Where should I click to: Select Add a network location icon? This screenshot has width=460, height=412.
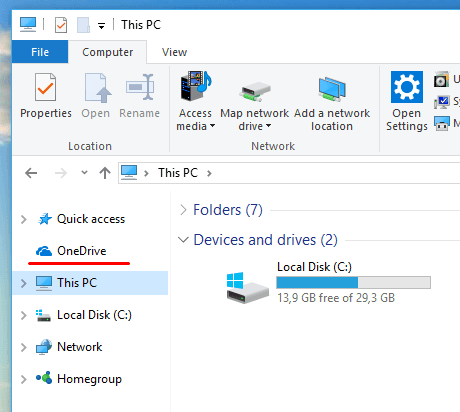[332, 89]
